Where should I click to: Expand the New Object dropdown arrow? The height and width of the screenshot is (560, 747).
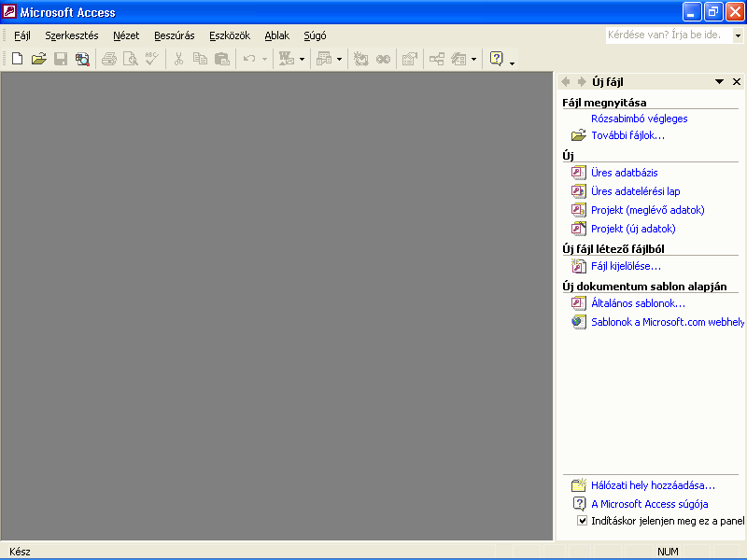coord(473,60)
